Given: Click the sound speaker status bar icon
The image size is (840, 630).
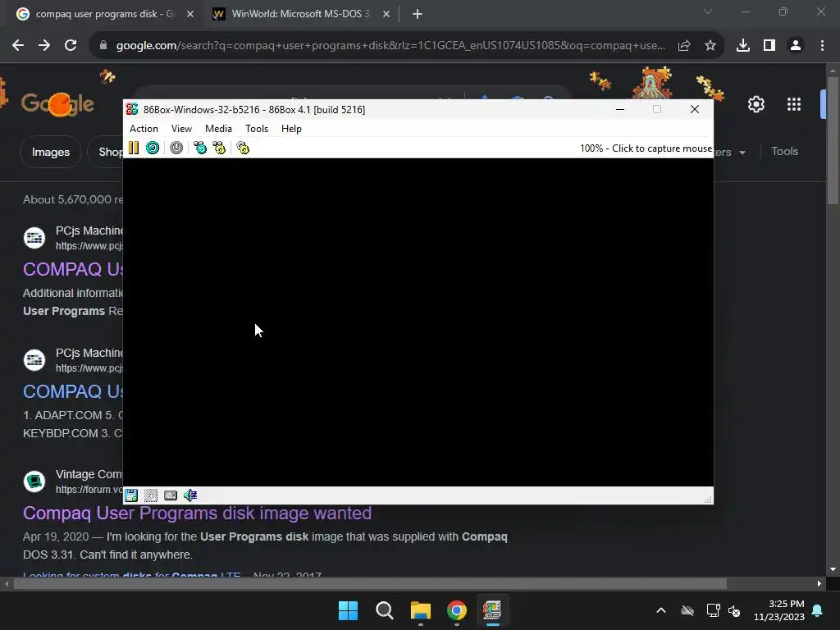Looking at the screenshot, I should point(190,495).
